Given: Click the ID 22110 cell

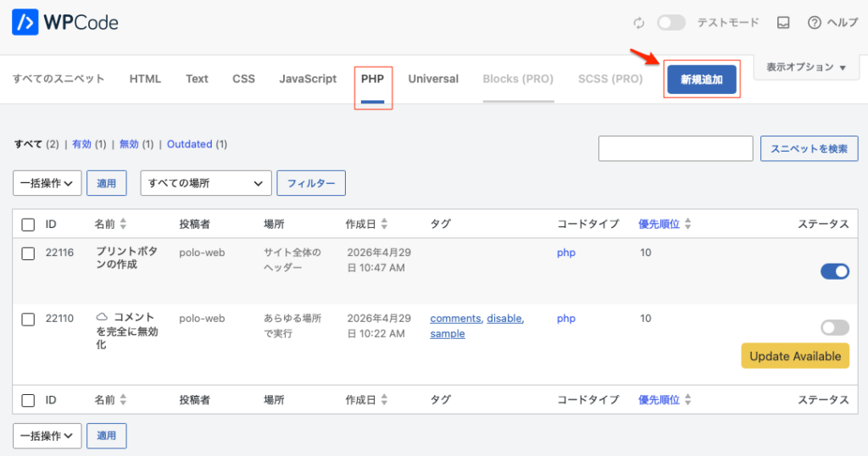Looking at the screenshot, I should click(x=59, y=318).
